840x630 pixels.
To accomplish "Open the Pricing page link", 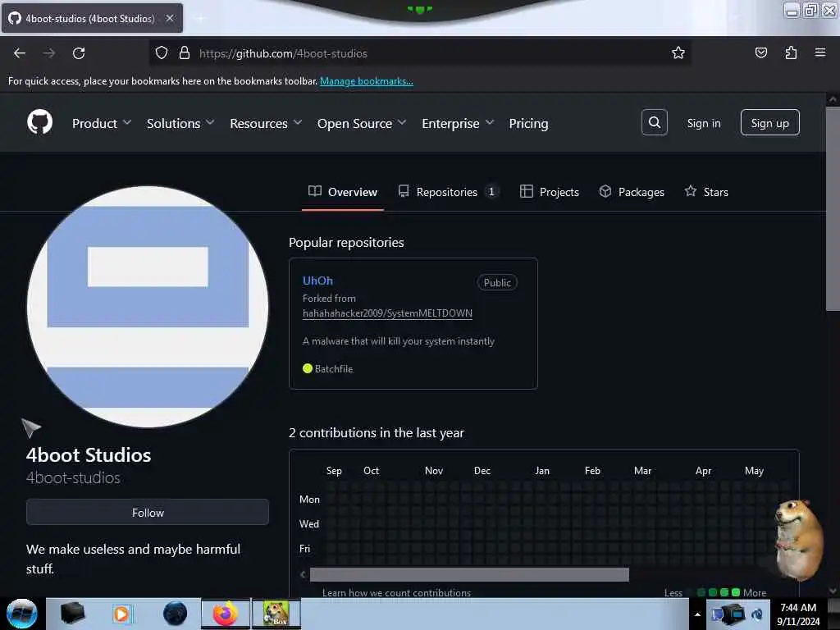I will click(x=528, y=123).
